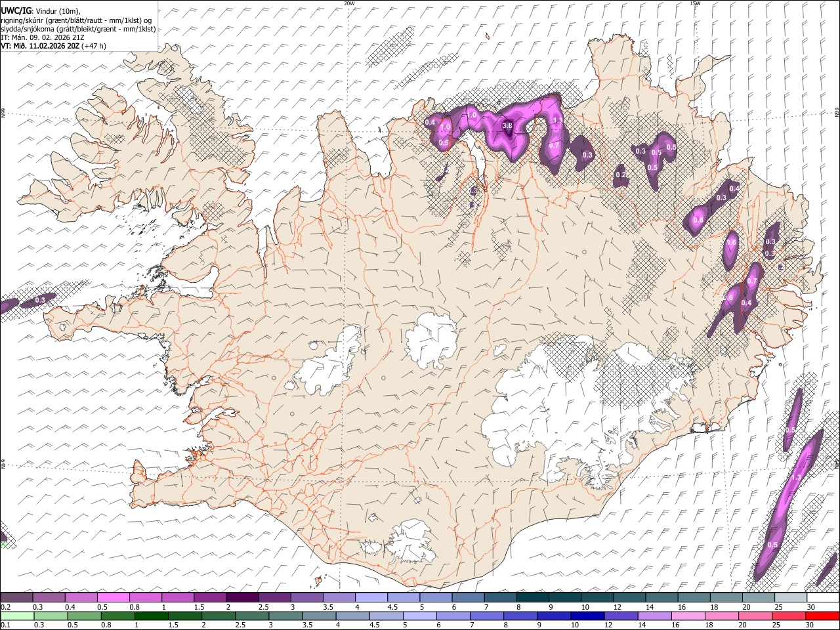Pick the upper scale swatch starting at 6
Screen dimensions: 840x630
click(x=468, y=597)
